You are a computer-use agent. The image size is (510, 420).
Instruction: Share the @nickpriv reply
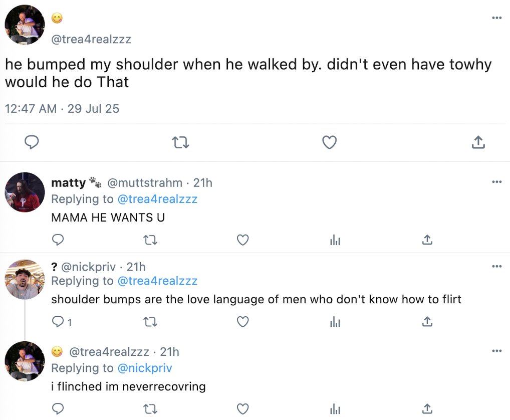pos(427,322)
